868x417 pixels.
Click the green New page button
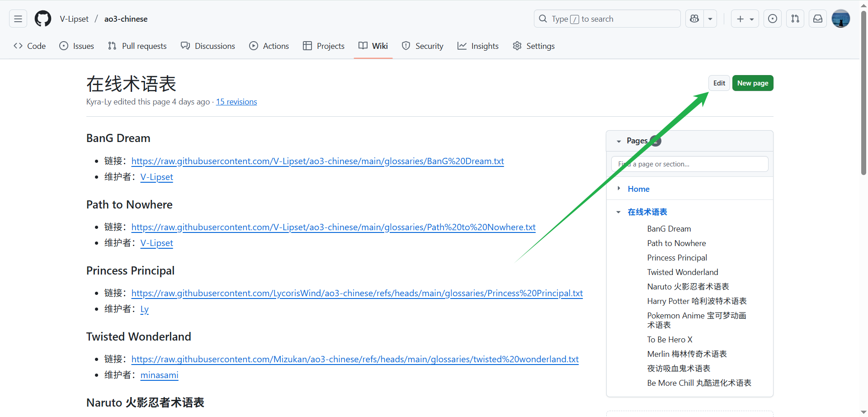[x=753, y=83]
